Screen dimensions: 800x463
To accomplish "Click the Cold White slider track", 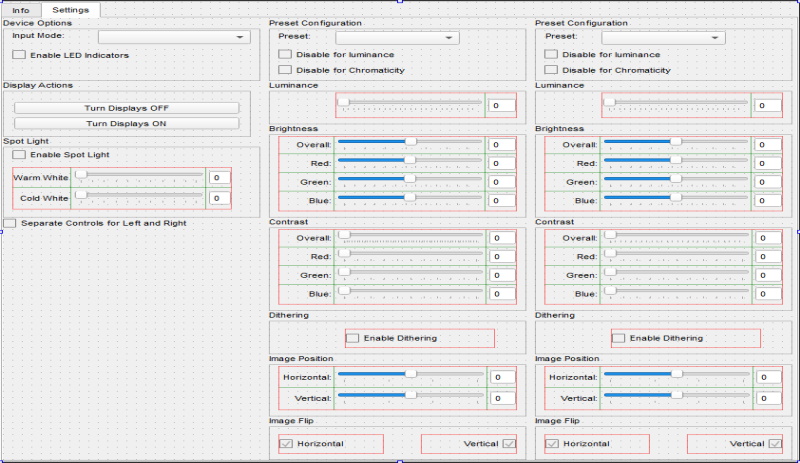I will pyautogui.click(x=139, y=197).
